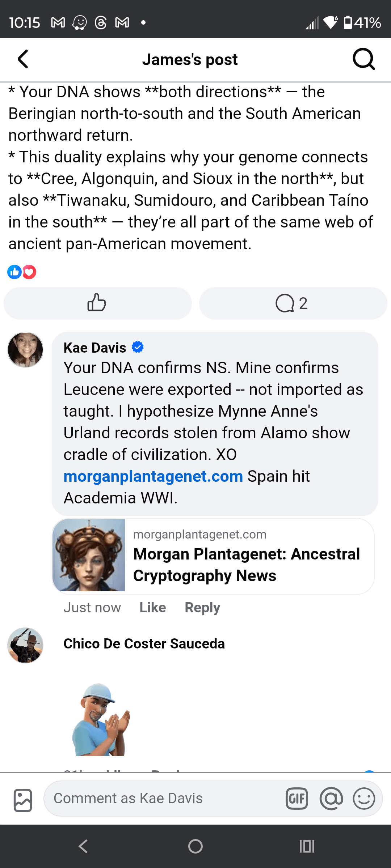Tap the thumbs-up reaction badge
This screenshot has height=868, width=391.
(x=14, y=272)
